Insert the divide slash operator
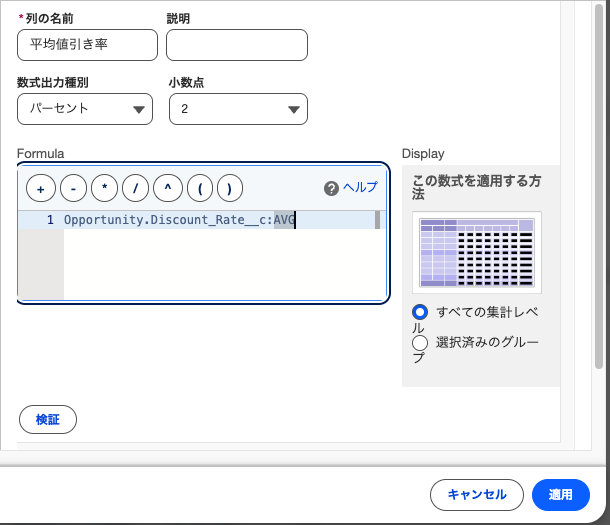The height and width of the screenshot is (525, 610). click(x=135, y=189)
